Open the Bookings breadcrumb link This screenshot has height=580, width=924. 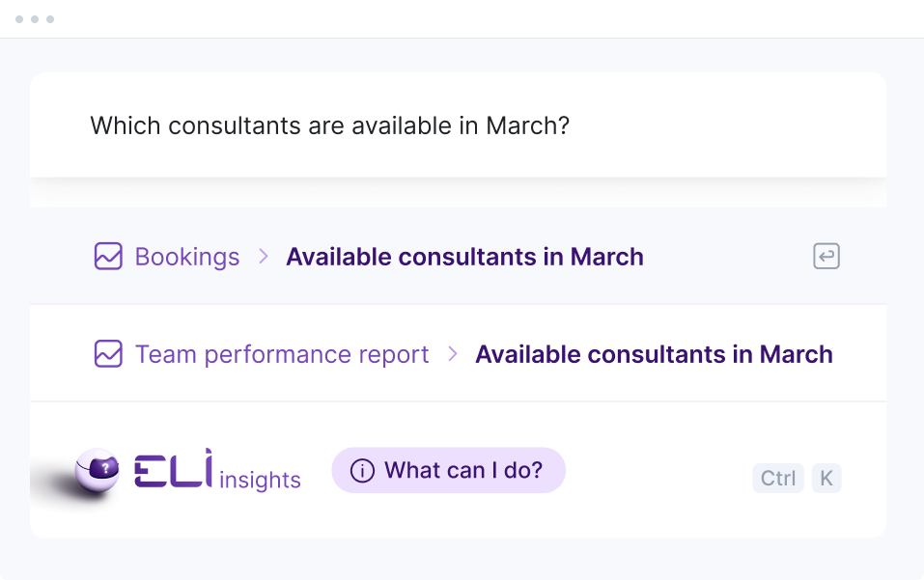point(187,257)
